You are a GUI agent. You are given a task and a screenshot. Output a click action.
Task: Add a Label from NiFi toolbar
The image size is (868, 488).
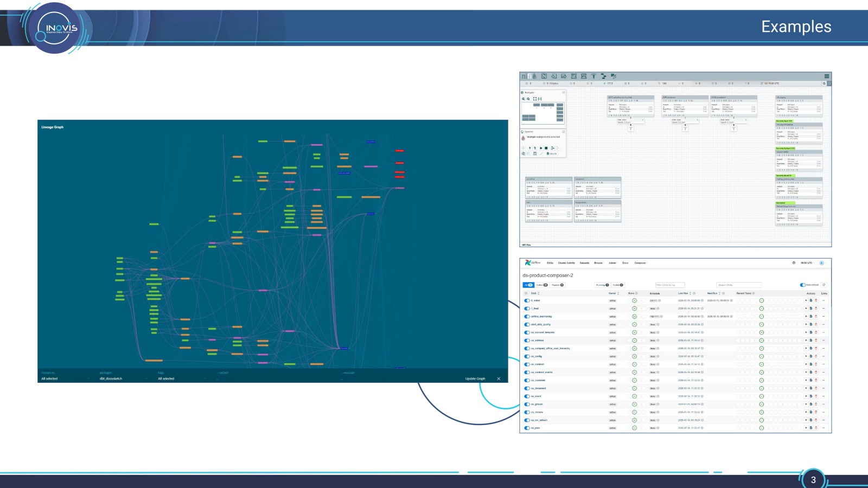614,76
